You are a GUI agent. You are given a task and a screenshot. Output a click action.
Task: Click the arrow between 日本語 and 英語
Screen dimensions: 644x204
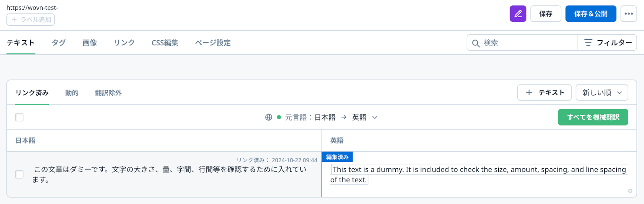(344, 117)
